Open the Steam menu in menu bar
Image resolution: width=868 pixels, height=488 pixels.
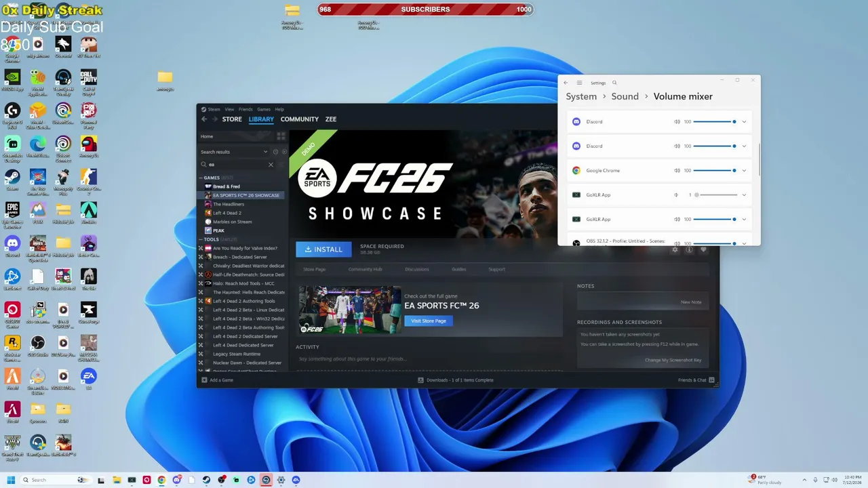pos(214,109)
